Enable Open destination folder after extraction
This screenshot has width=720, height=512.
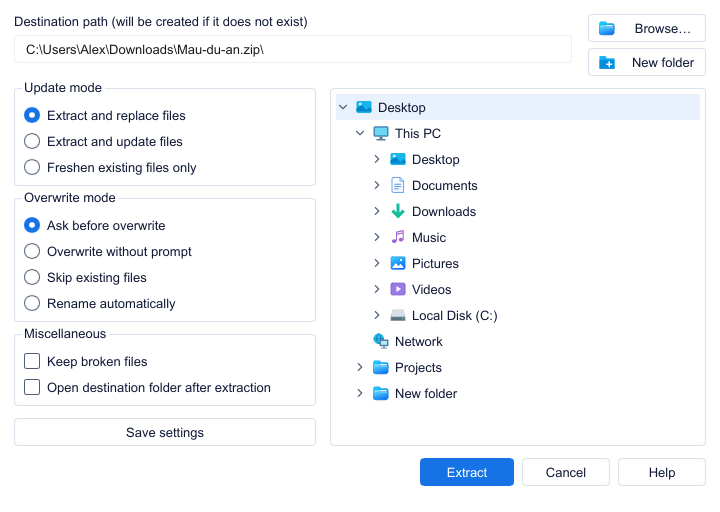click(32, 387)
